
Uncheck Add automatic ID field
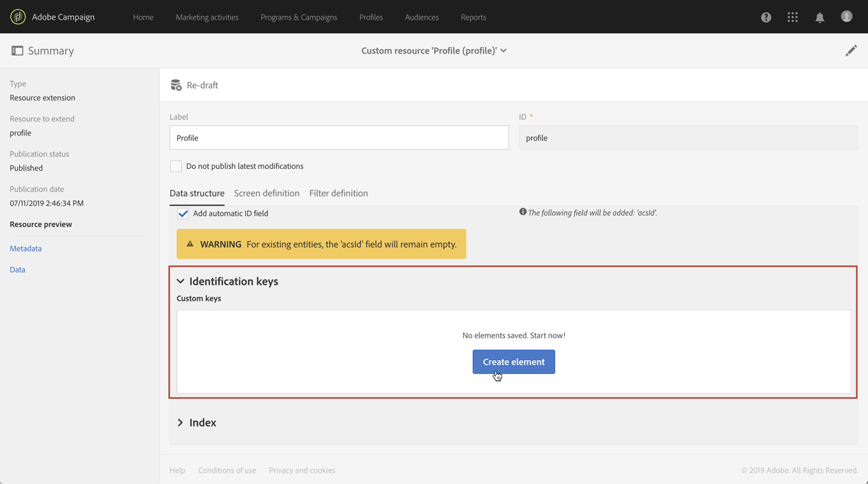click(x=183, y=214)
